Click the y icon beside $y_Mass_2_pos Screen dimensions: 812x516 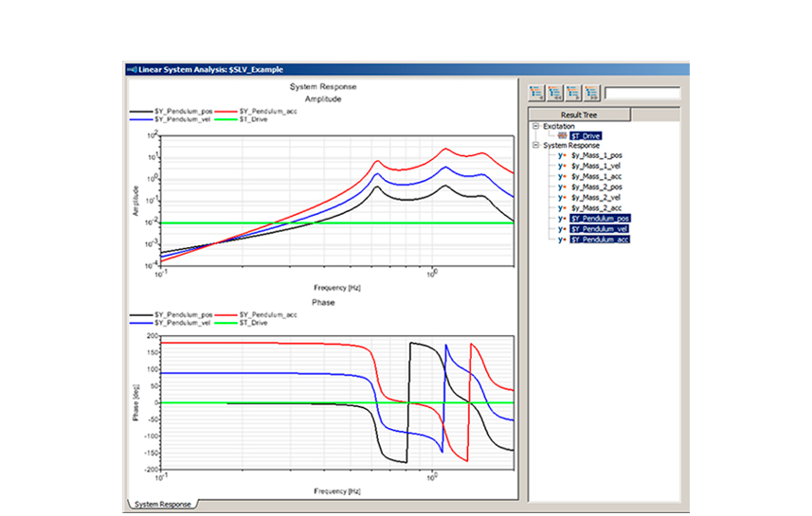point(562,187)
